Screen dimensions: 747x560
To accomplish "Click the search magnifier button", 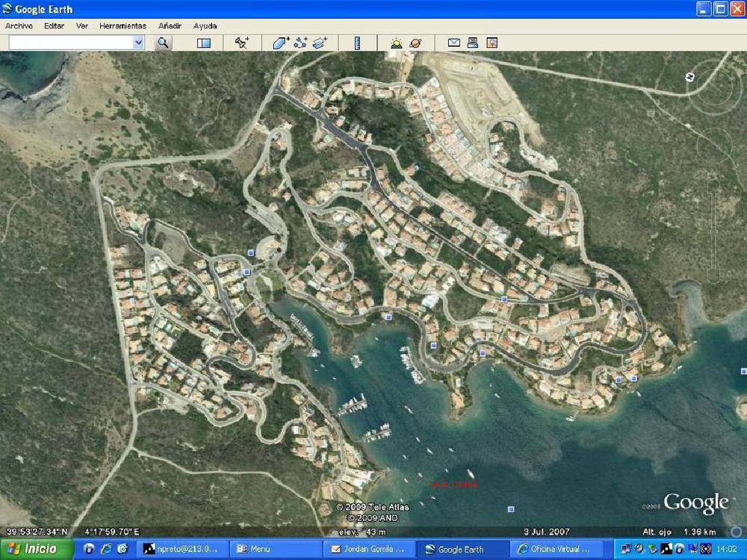I will tap(163, 43).
